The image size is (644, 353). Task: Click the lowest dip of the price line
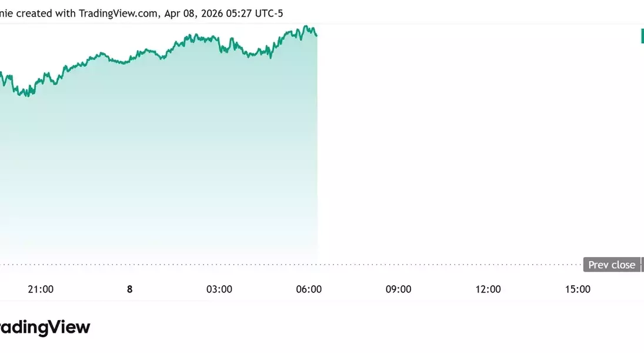point(26,95)
